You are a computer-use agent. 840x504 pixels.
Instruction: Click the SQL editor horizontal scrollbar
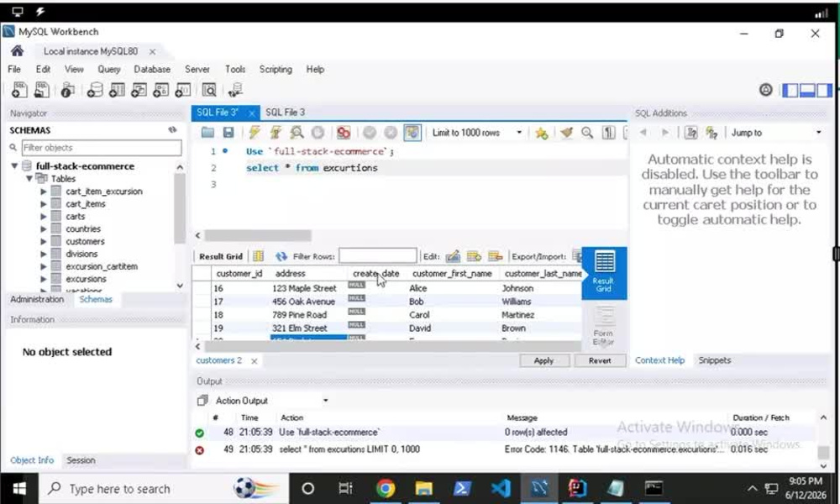(x=258, y=235)
